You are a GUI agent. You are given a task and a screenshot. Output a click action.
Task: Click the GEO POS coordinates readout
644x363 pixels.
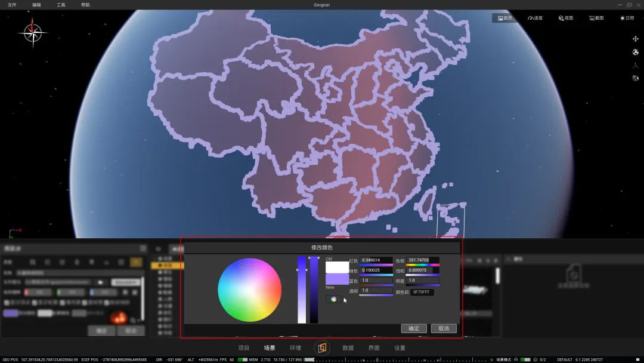click(41, 359)
